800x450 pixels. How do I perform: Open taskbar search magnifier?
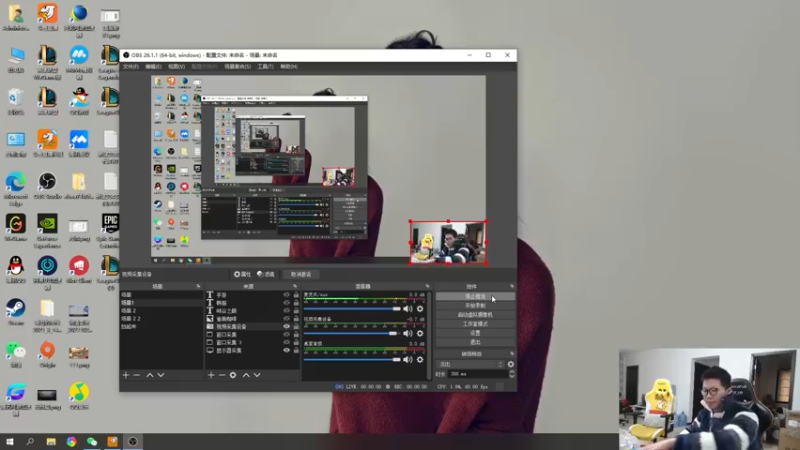point(30,441)
